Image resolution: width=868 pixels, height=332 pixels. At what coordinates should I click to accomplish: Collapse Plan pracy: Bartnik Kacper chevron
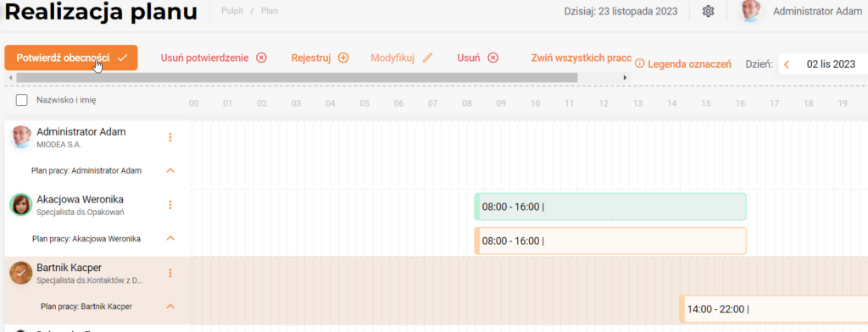coord(170,306)
